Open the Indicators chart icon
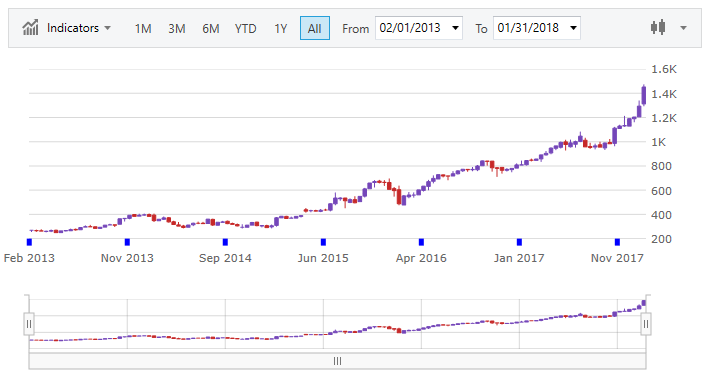This screenshot has width=707, height=379. click(30, 28)
